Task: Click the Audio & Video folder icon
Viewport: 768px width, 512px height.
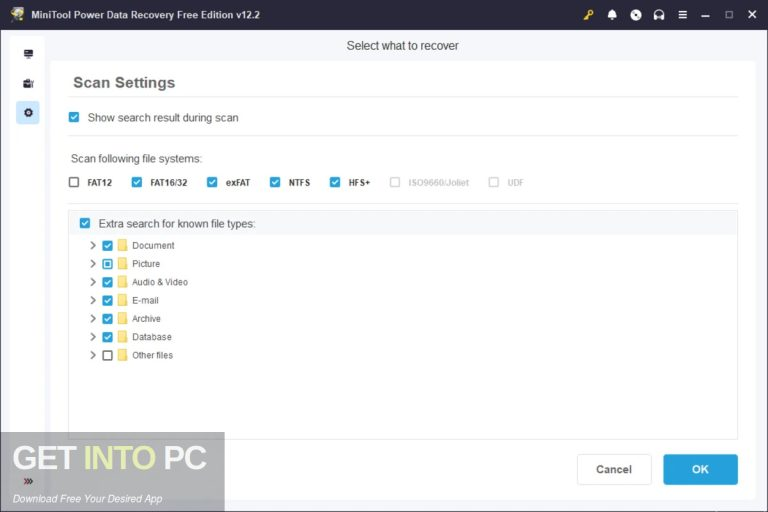Action: 122,282
